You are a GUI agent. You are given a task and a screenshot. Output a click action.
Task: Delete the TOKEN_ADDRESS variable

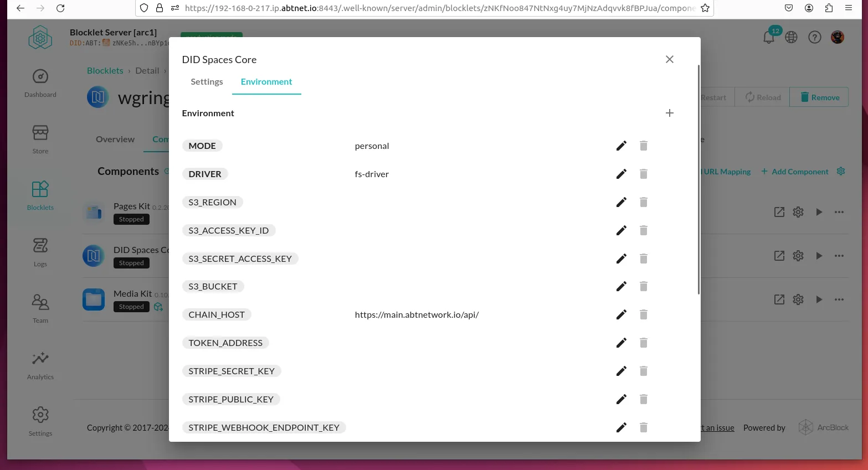coord(643,343)
